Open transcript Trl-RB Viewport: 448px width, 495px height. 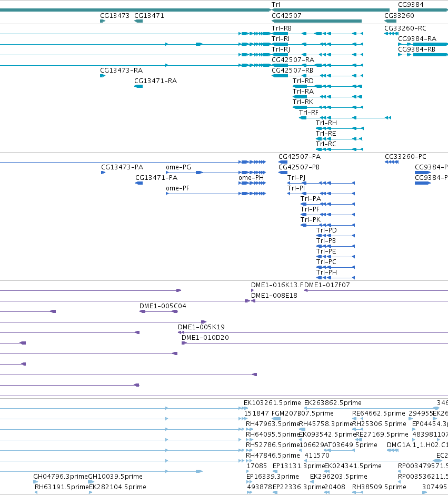(x=282, y=28)
